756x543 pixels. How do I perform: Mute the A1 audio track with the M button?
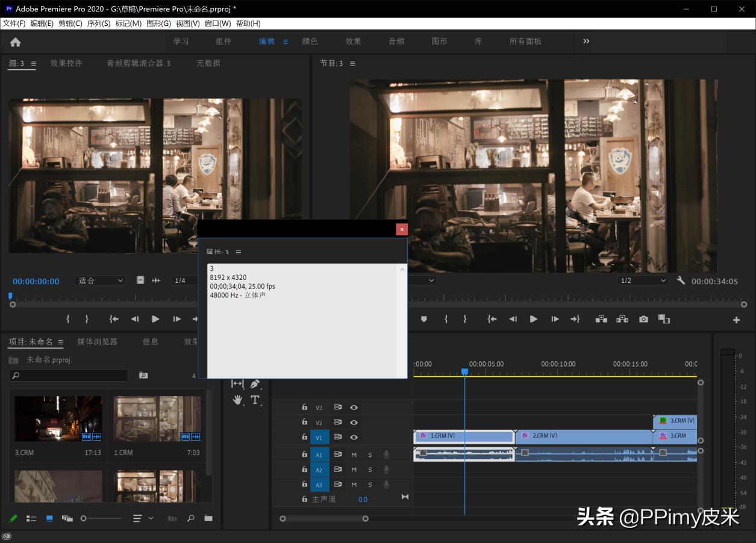(x=354, y=454)
